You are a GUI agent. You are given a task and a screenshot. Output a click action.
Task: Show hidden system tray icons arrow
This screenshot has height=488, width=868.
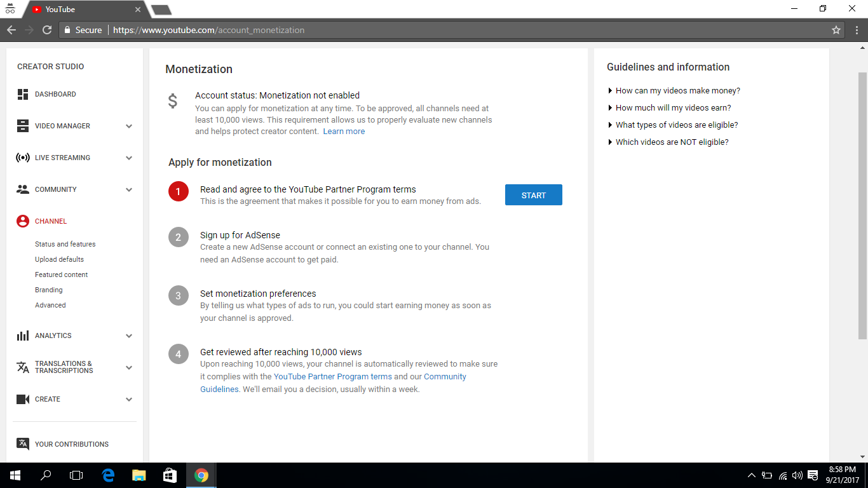point(752,475)
